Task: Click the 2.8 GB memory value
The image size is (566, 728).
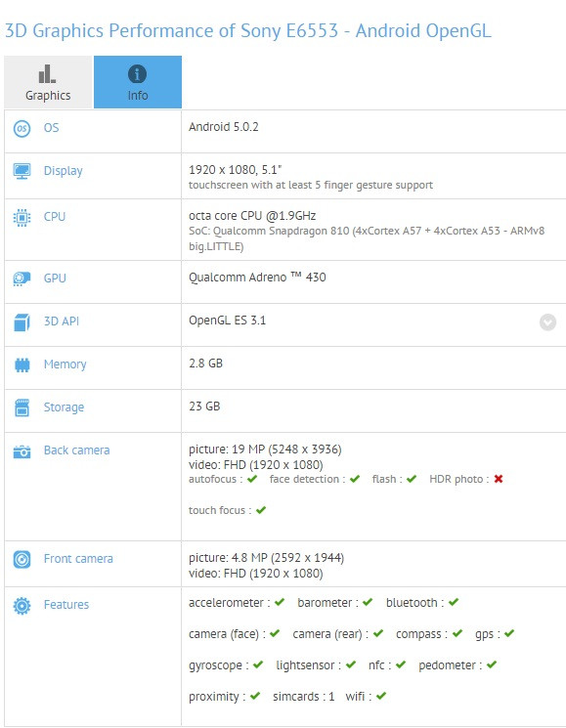Action: 205,364
